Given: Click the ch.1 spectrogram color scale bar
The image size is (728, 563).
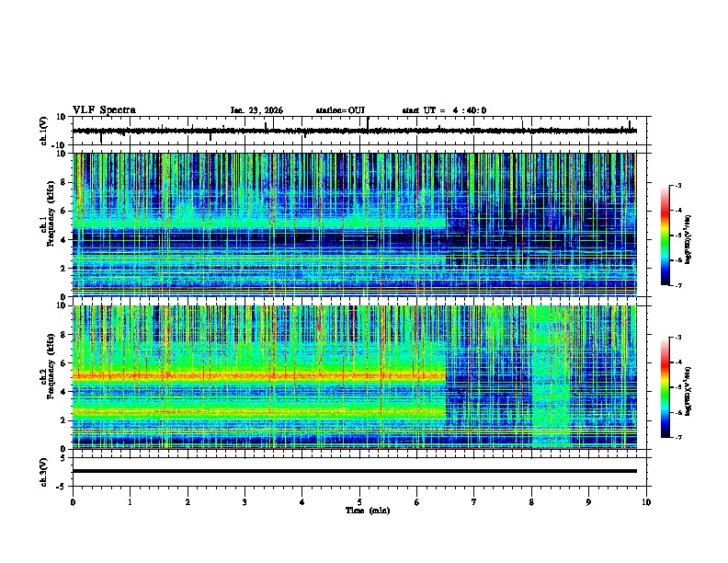Looking at the screenshot, I should [x=665, y=236].
